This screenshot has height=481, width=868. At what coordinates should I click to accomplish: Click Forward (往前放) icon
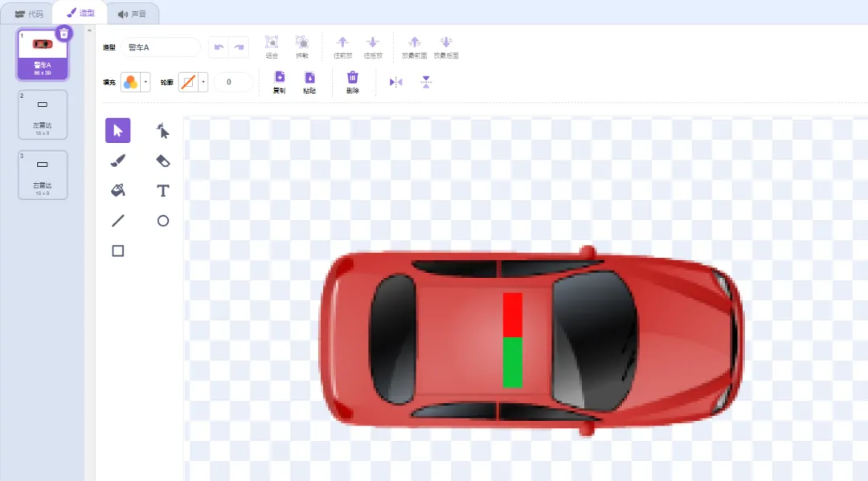click(x=342, y=43)
